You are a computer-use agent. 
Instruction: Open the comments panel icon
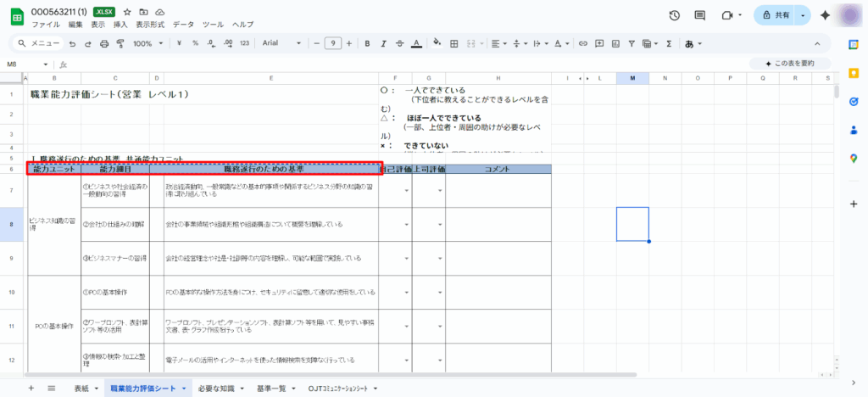click(700, 15)
